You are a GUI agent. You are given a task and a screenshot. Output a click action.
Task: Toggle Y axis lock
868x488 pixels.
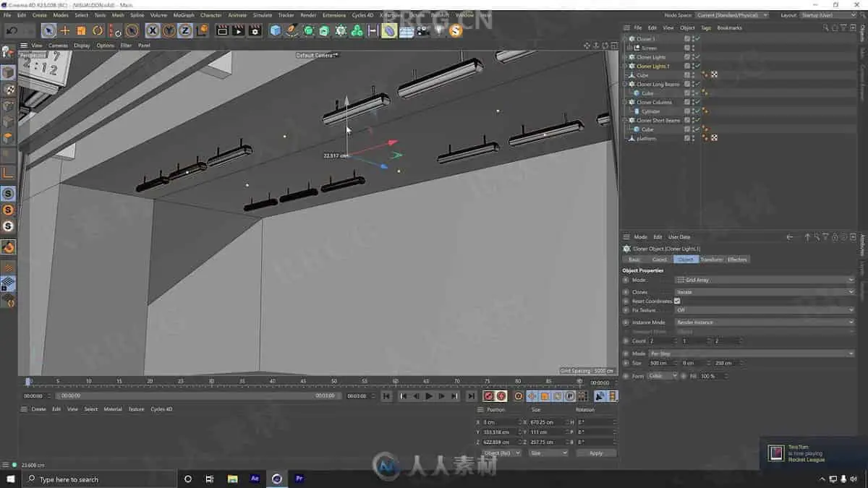[x=169, y=30]
